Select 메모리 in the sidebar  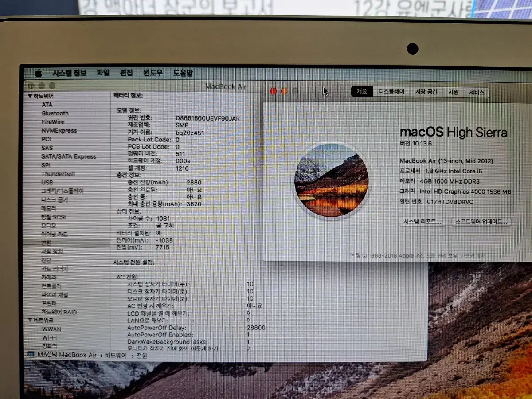coord(49,208)
